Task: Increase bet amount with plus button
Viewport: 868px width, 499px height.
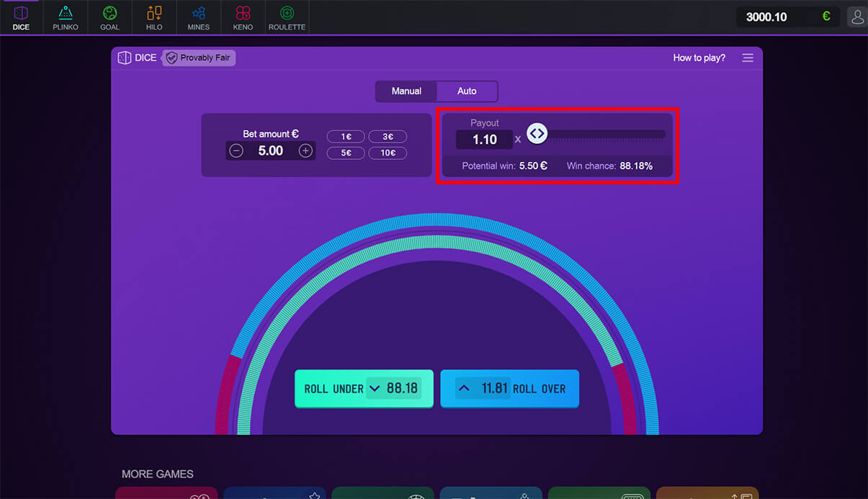Action: (x=305, y=150)
